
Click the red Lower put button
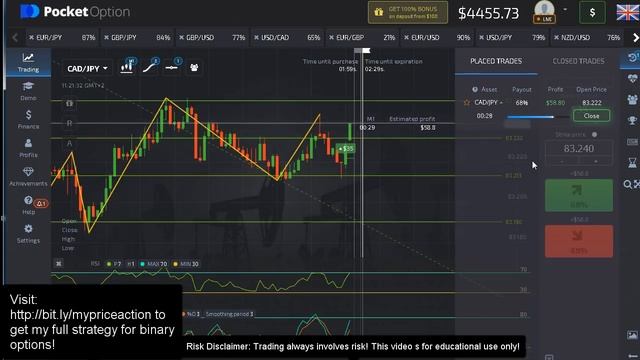point(579,241)
